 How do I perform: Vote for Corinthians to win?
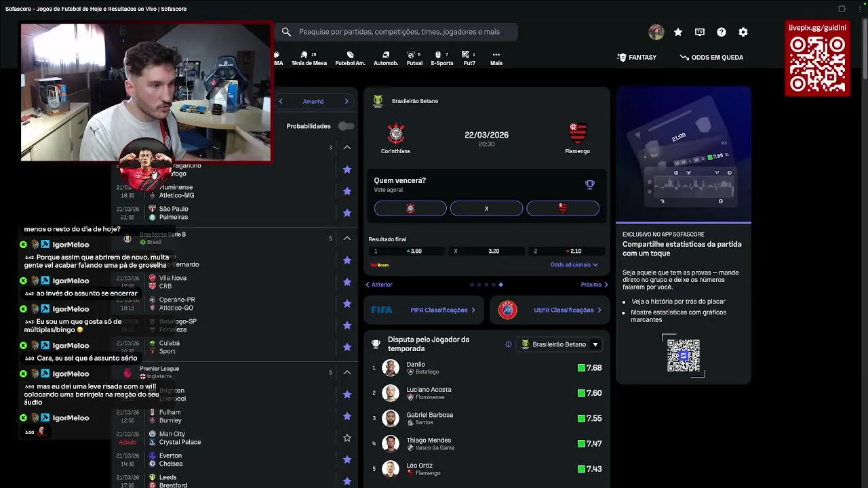(410, 208)
